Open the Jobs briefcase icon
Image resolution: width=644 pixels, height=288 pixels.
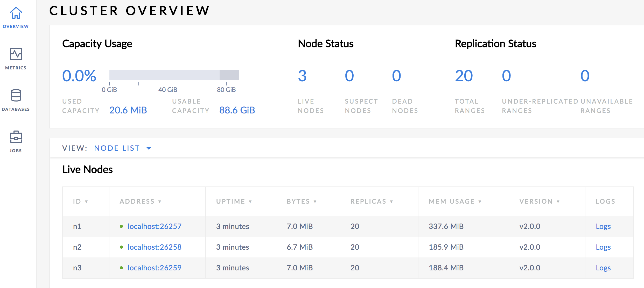point(16,137)
